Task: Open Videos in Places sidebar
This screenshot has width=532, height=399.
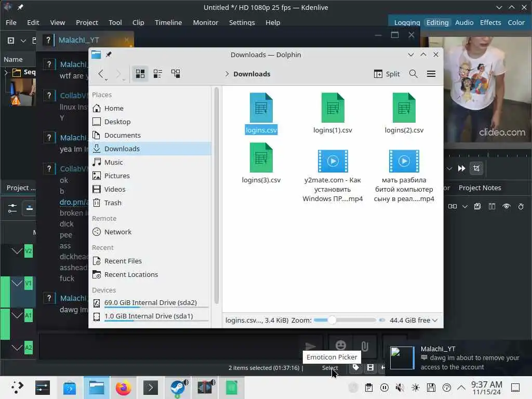Action: [150, 189]
